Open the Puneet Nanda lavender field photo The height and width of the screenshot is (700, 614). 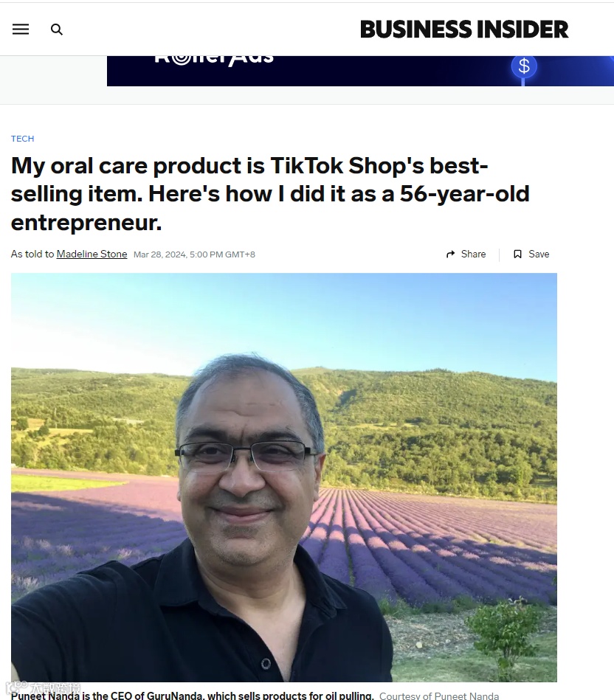(284, 477)
